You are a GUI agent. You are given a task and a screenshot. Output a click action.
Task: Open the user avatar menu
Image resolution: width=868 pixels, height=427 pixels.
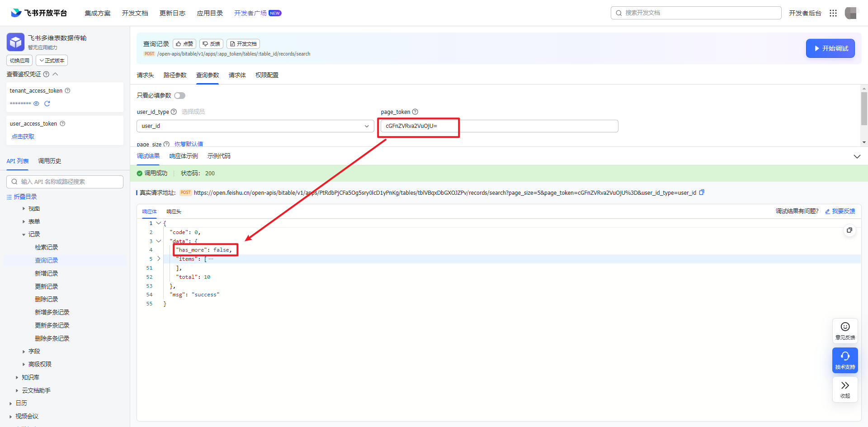(x=851, y=13)
